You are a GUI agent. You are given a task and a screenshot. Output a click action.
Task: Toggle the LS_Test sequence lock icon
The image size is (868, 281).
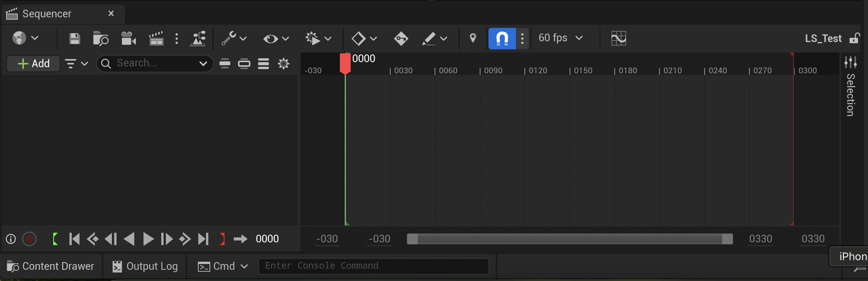(x=854, y=38)
